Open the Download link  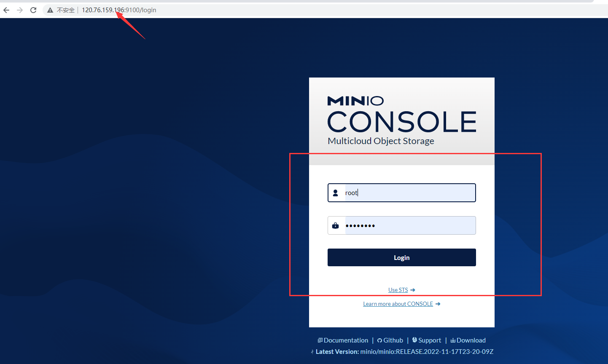coord(468,340)
